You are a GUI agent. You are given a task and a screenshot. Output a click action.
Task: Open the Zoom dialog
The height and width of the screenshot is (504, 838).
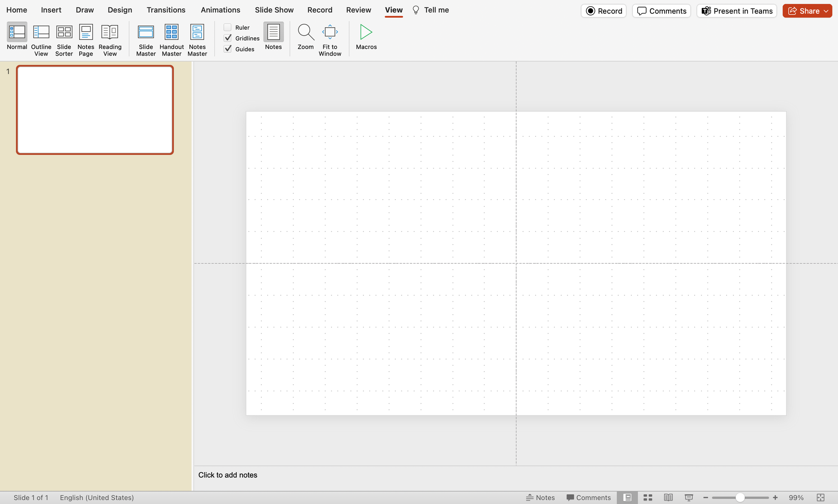(305, 39)
